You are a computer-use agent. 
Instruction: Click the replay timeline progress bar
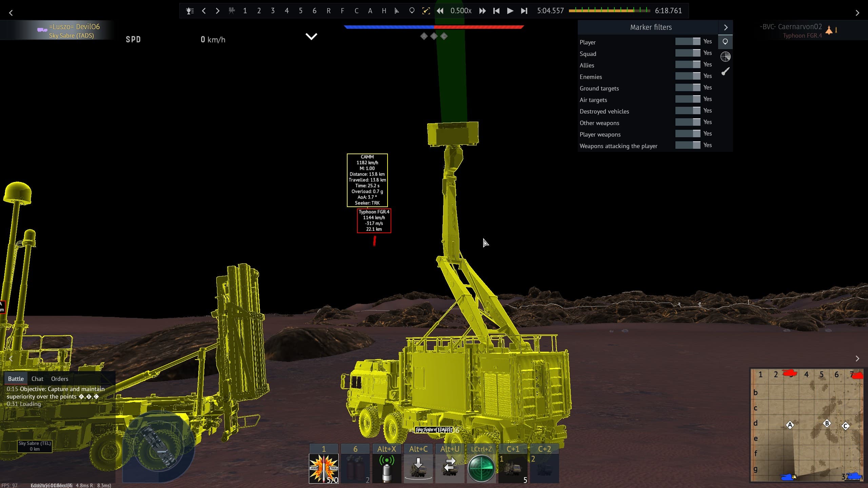[x=609, y=11]
